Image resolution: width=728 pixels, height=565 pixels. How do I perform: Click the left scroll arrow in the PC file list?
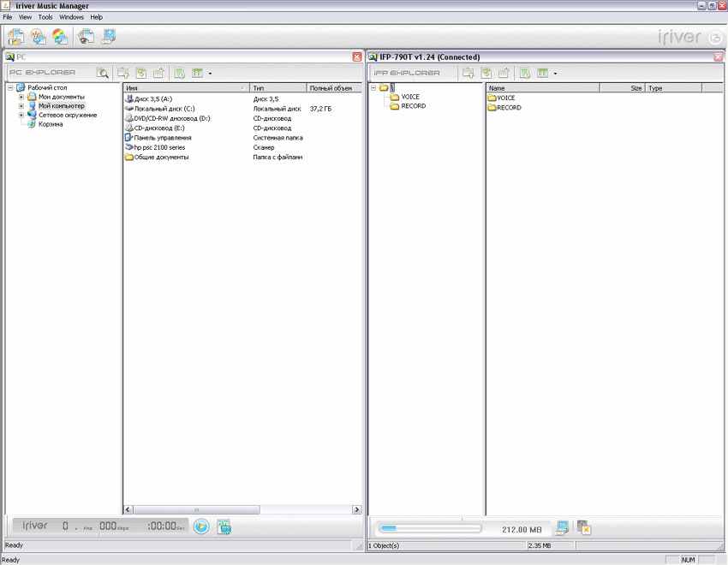pyautogui.click(x=128, y=509)
